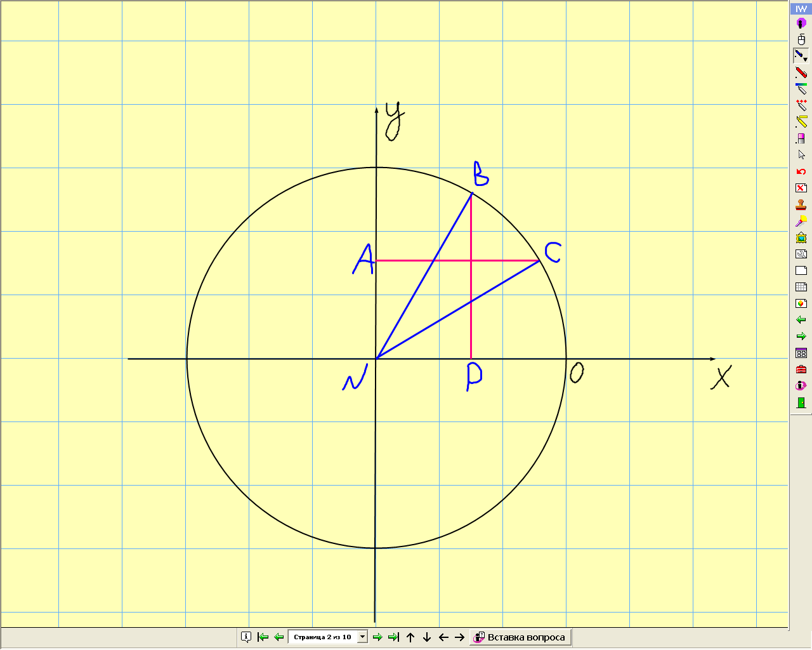Add a new grid page
Viewport: 812px width, 650px height.
801,287
